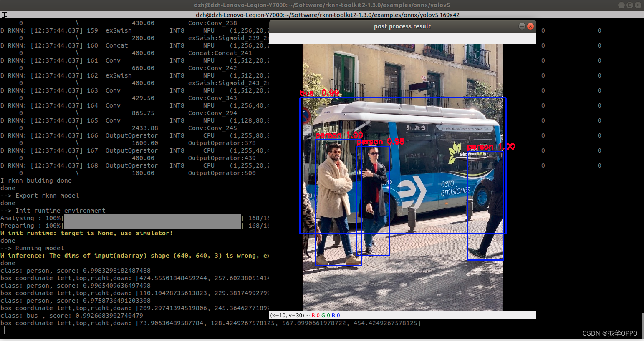Viewport: 644px width, 341px height.
Task: Click the Analysing progress bar
Action: point(152,218)
